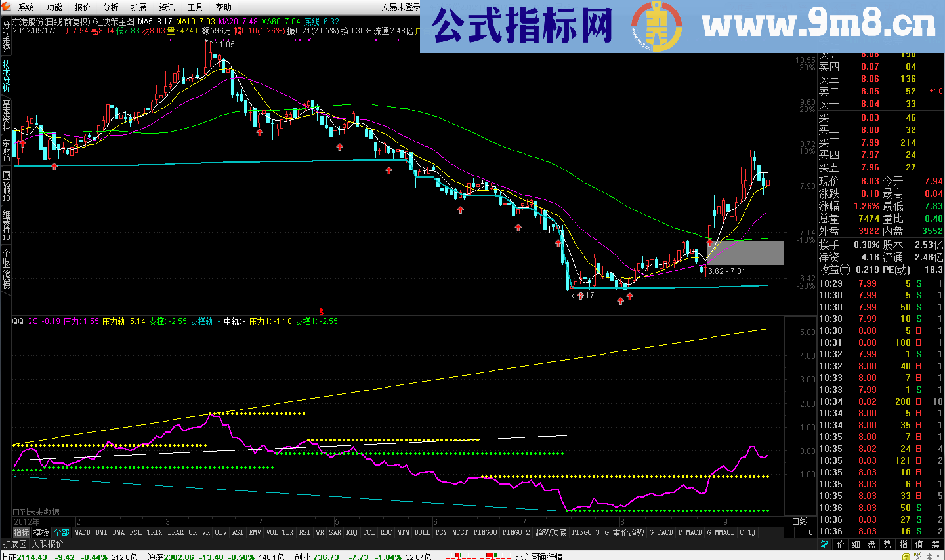Select the BOLL indicator tab
The height and width of the screenshot is (560, 945).
click(x=422, y=532)
